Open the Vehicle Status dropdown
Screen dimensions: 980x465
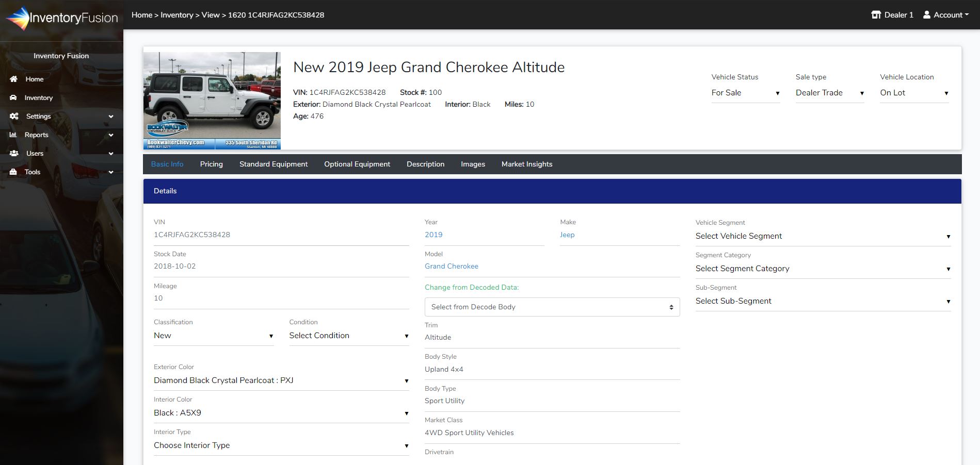(x=745, y=93)
